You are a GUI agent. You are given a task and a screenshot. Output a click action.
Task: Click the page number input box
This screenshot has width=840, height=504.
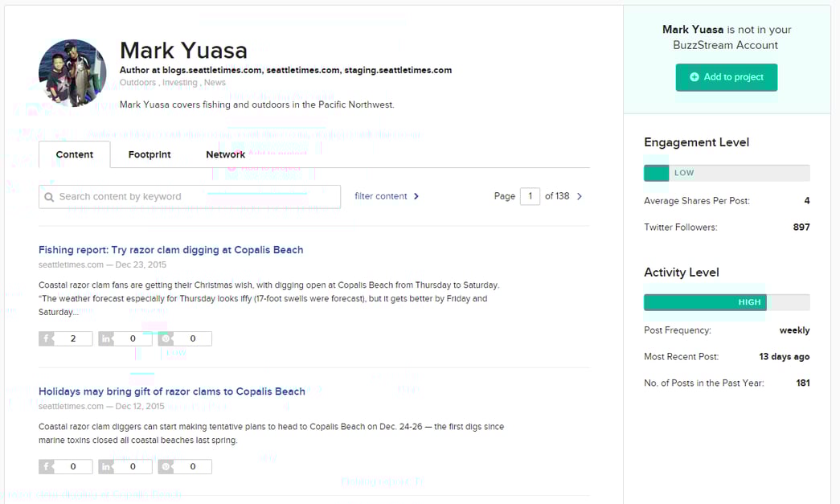[530, 196]
